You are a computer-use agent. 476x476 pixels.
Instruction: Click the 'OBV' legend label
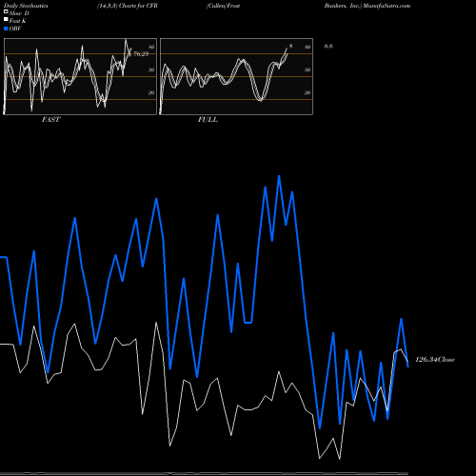coord(15,29)
